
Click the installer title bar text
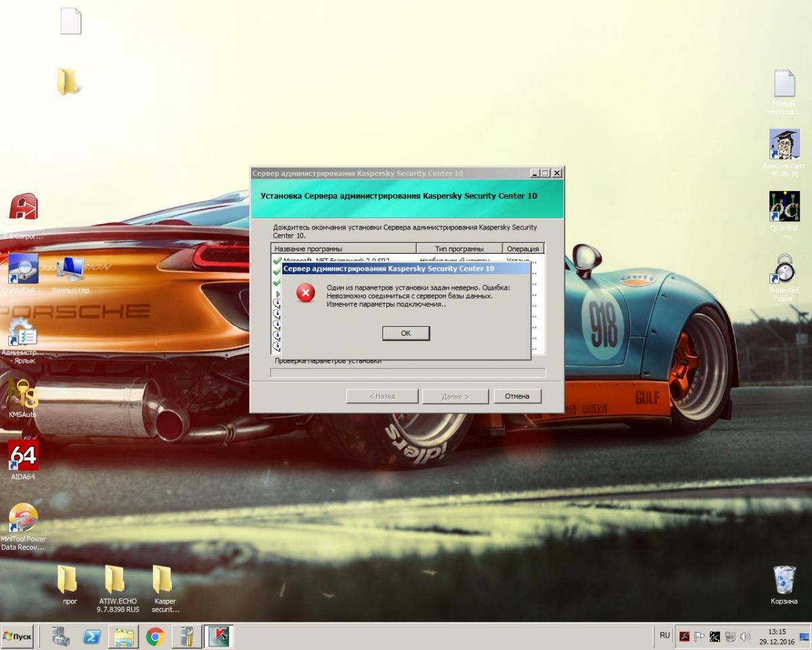click(x=358, y=173)
